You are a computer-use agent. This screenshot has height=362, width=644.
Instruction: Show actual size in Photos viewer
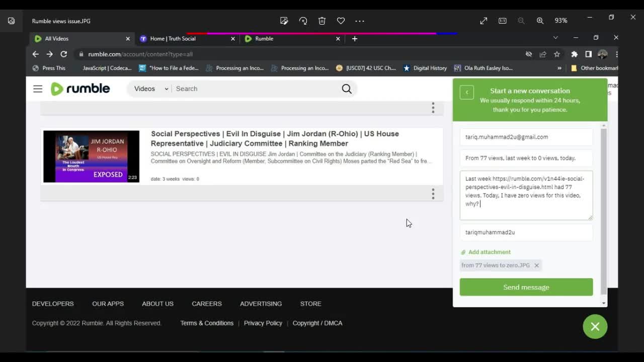tap(502, 21)
